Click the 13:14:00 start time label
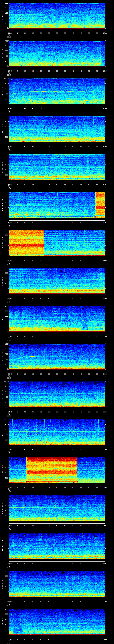 tap(9, 33)
